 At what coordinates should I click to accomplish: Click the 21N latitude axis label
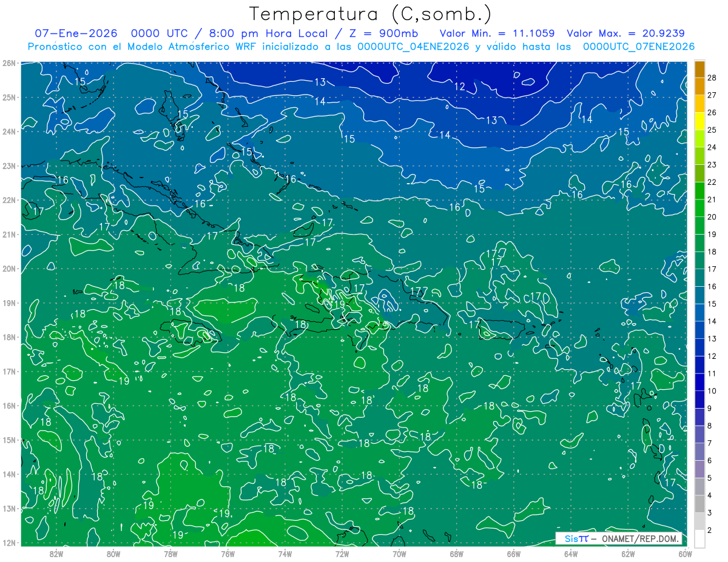[x=8, y=234]
